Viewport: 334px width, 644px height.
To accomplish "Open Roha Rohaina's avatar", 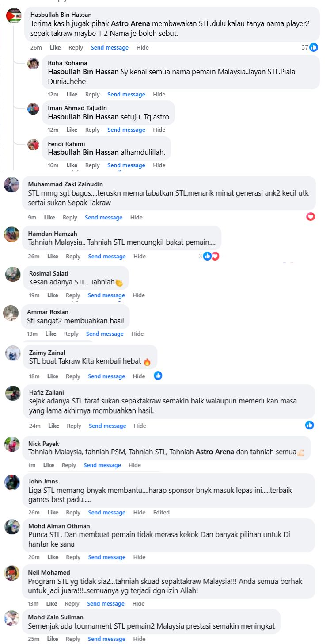I will tap(33, 64).
